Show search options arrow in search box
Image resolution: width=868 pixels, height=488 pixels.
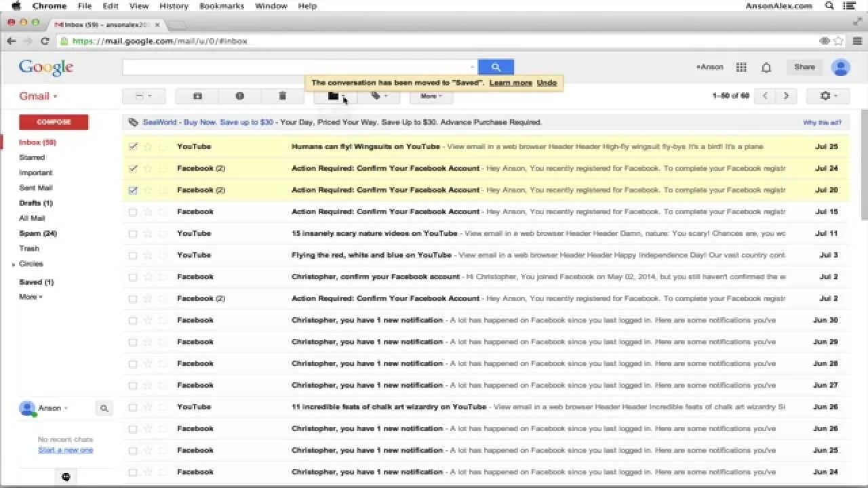pyautogui.click(x=472, y=67)
